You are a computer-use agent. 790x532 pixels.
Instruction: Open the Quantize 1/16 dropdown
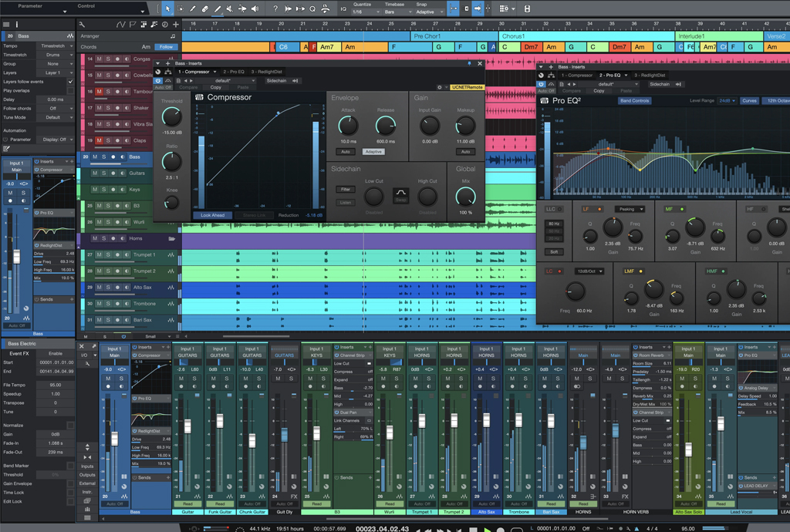click(365, 12)
